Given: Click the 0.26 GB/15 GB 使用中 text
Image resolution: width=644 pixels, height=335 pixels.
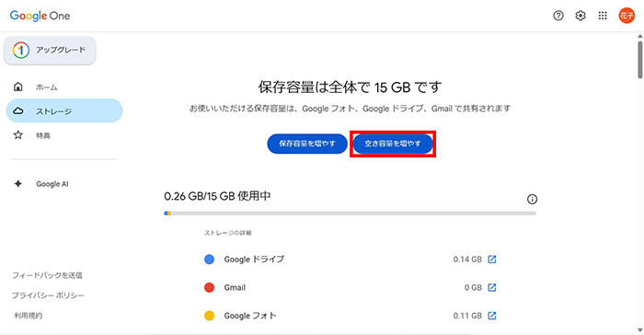Looking at the screenshot, I should (x=217, y=196).
